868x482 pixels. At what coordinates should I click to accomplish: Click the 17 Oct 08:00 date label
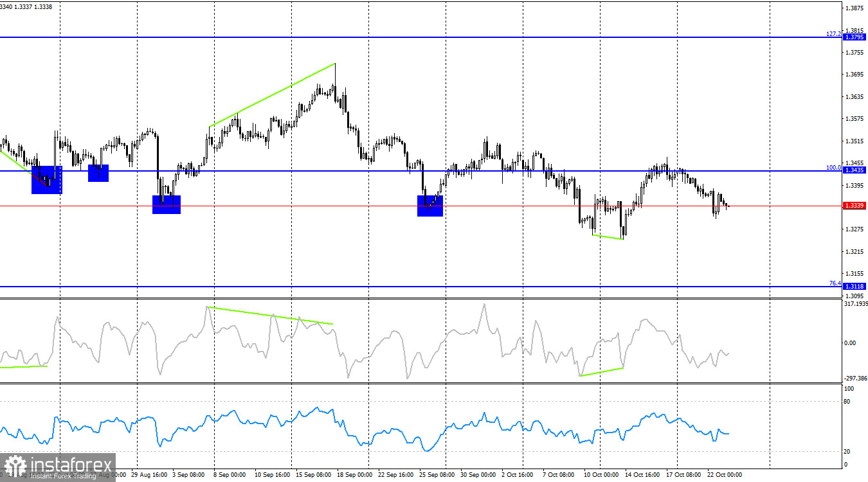point(683,475)
